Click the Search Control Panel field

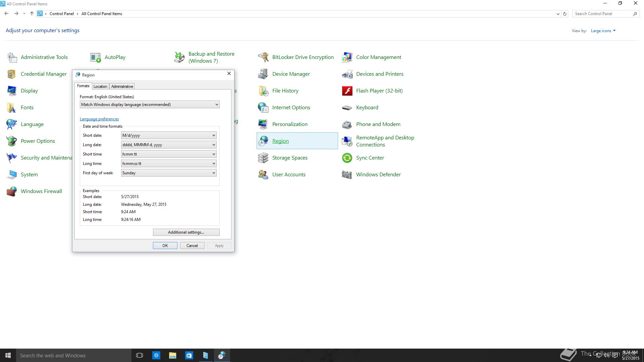[602, 14]
